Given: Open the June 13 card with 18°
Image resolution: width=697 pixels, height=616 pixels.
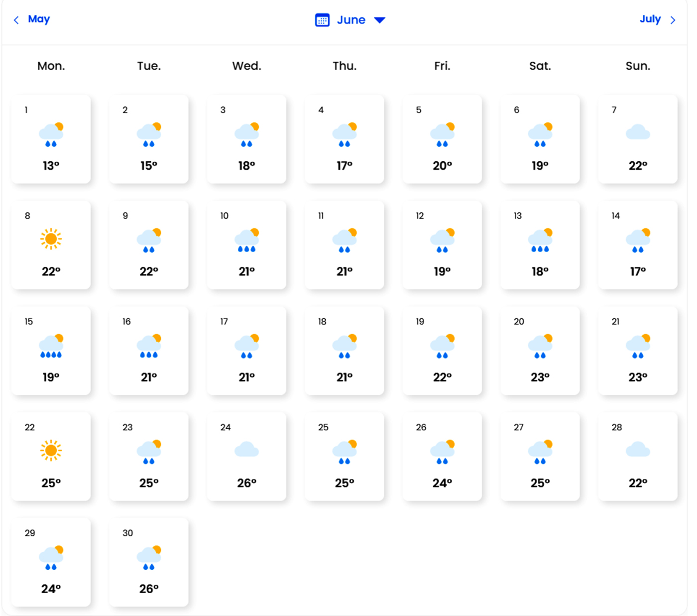Looking at the screenshot, I should point(540,245).
